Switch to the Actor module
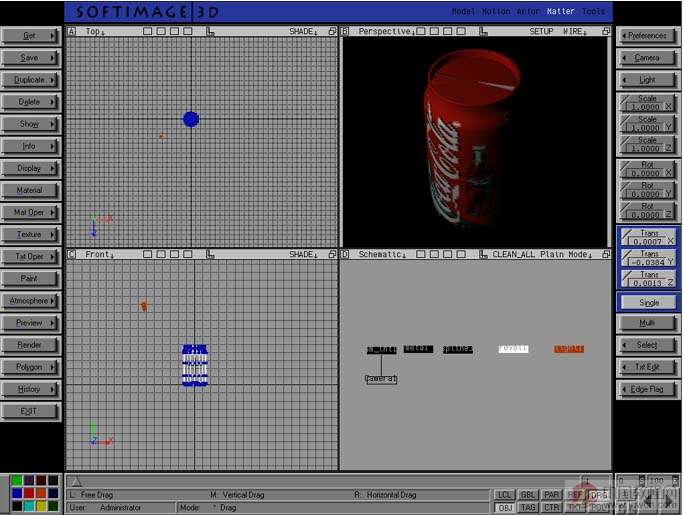Viewport: 684px width, 515px height. [528, 11]
